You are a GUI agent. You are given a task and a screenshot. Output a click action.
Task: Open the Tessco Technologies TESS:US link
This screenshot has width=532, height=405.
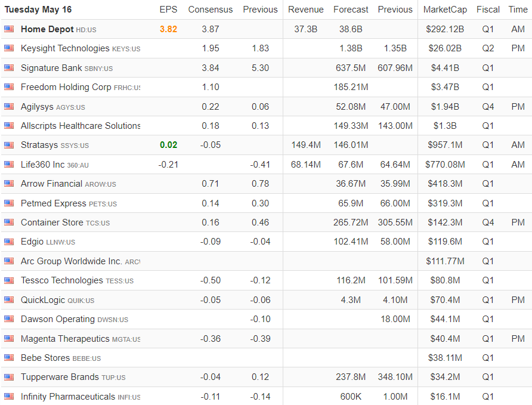(77, 280)
